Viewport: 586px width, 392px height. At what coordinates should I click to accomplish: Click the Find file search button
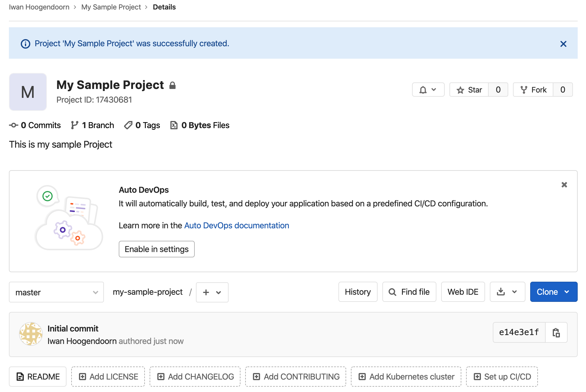click(409, 292)
